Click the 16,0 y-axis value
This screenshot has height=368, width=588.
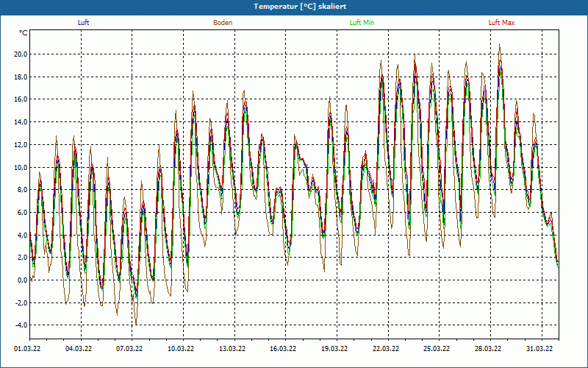click(21, 99)
